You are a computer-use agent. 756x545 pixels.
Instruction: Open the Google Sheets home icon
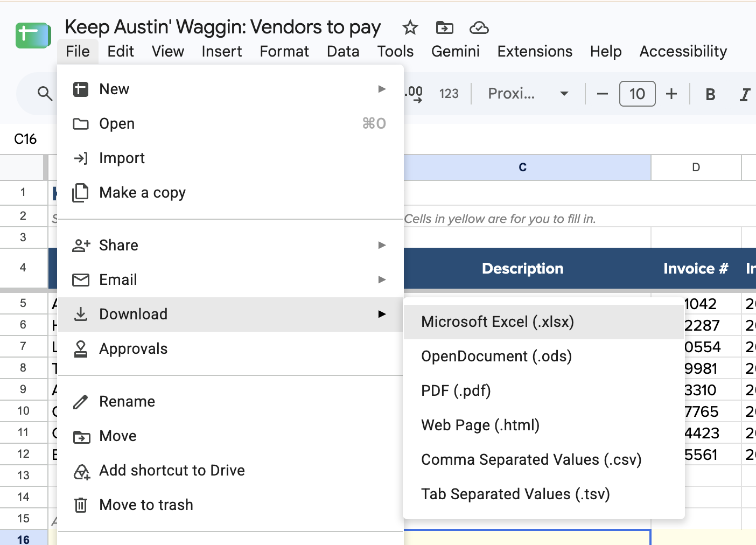(x=33, y=36)
